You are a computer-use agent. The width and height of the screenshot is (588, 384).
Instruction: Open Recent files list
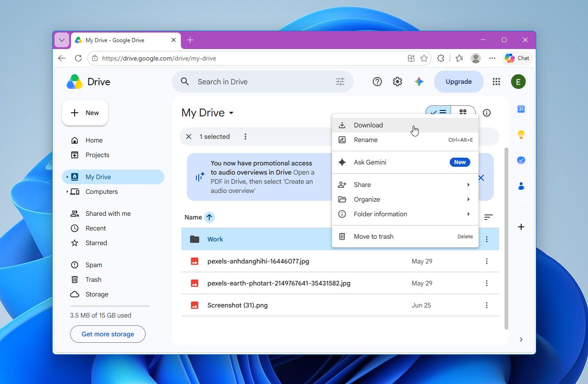pos(113,228)
